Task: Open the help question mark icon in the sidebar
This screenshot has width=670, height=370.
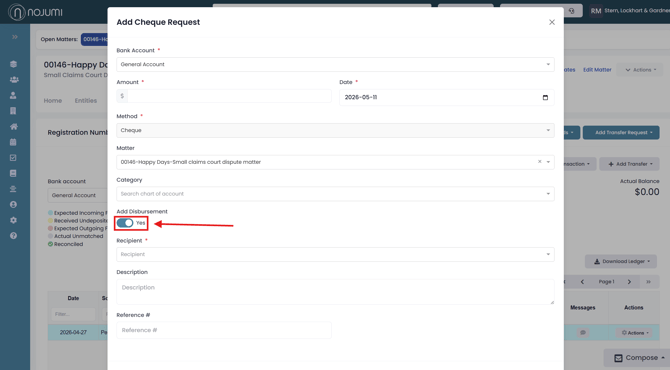Action: tap(13, 236)
